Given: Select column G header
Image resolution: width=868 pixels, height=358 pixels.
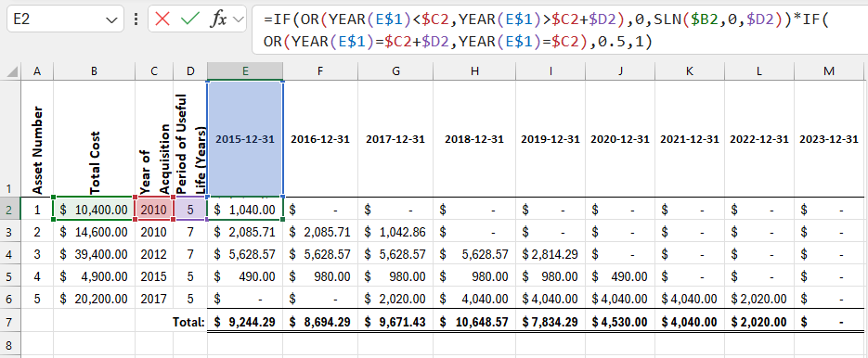Looking at the screenshot, I should click(395, 70).
